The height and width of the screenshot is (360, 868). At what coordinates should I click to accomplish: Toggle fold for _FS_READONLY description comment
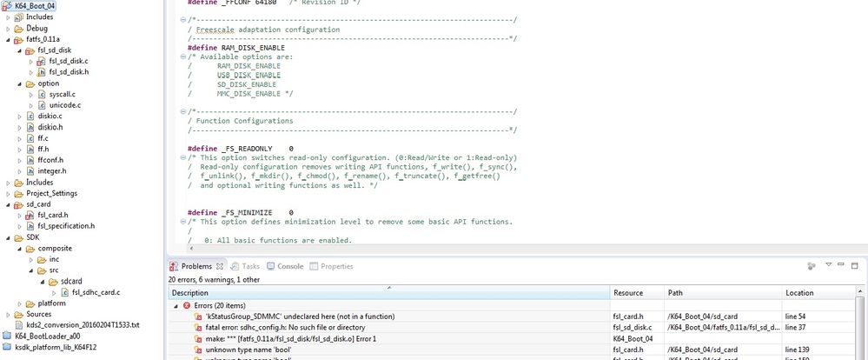(183, 157)
